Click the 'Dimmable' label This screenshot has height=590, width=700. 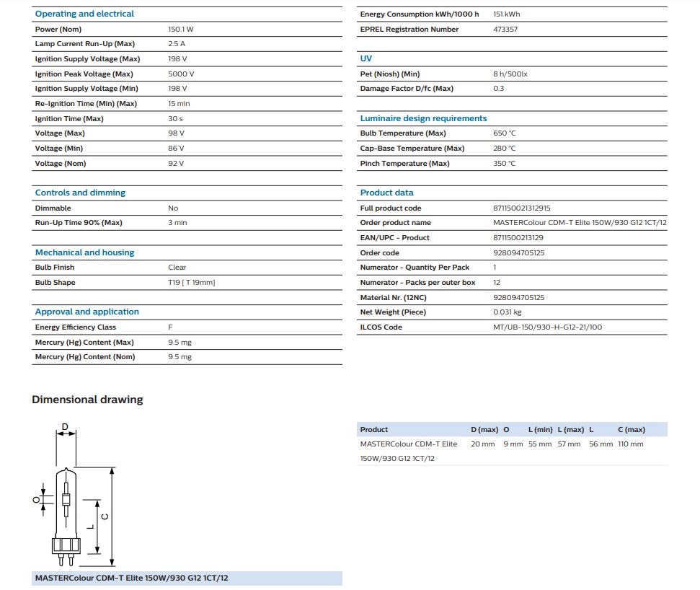click(x=53, y=208)
